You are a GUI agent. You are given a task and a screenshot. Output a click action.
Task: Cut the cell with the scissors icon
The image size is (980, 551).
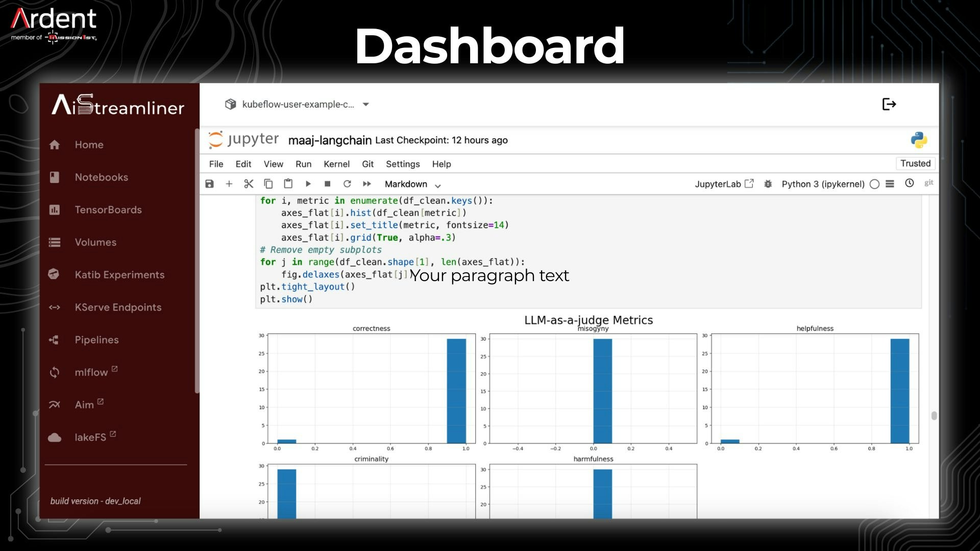[x=249, y=184]
